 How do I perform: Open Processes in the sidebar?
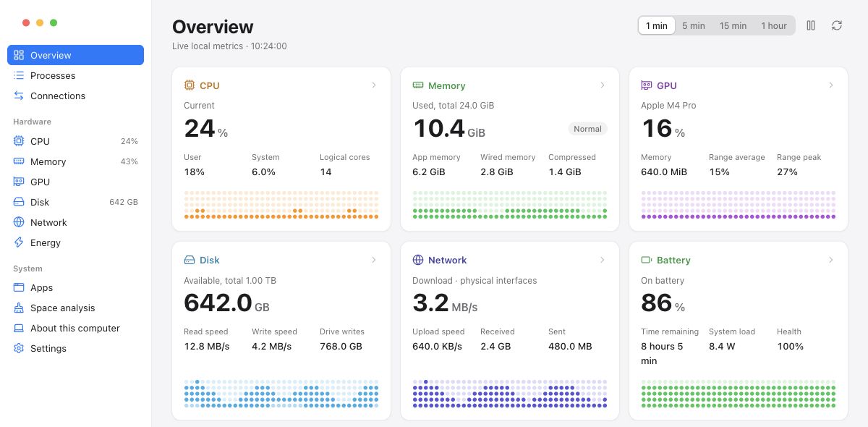click(75, 75)
